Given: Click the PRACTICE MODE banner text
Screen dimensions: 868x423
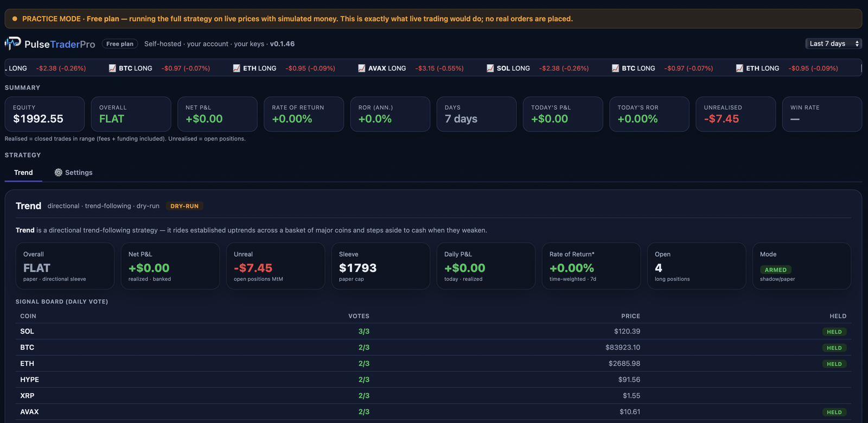Looking at the screenshot, I should click(x=297, y=18).
